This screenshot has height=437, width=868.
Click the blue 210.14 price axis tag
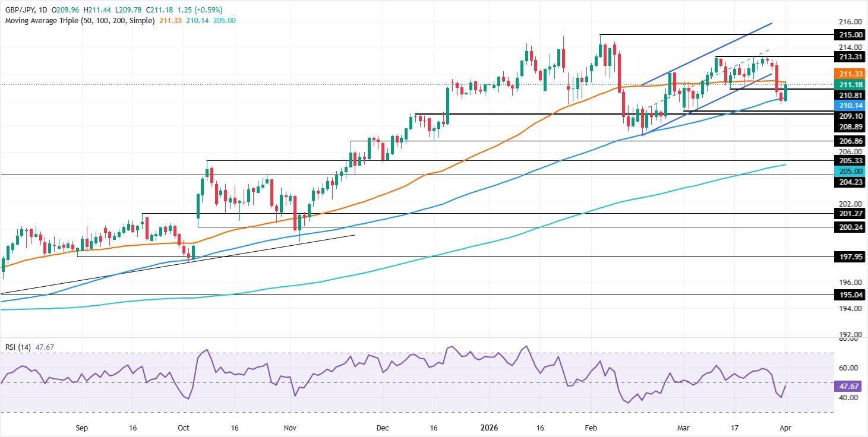pos(850,105)
